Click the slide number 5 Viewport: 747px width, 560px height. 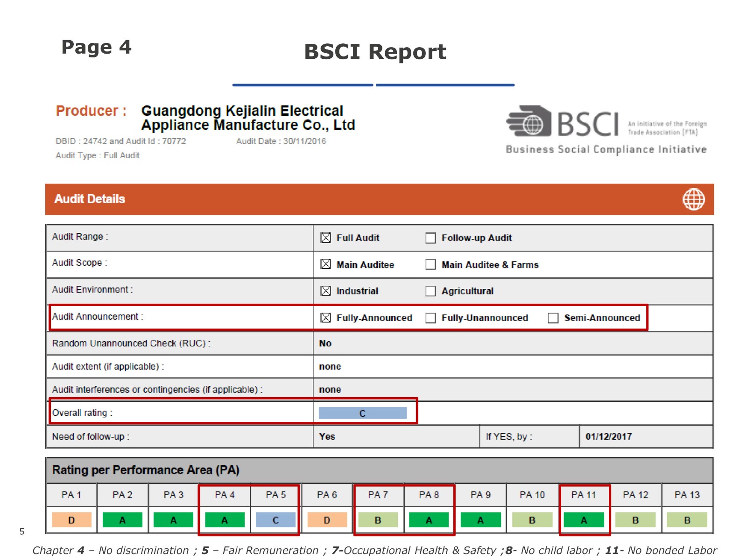22,532
